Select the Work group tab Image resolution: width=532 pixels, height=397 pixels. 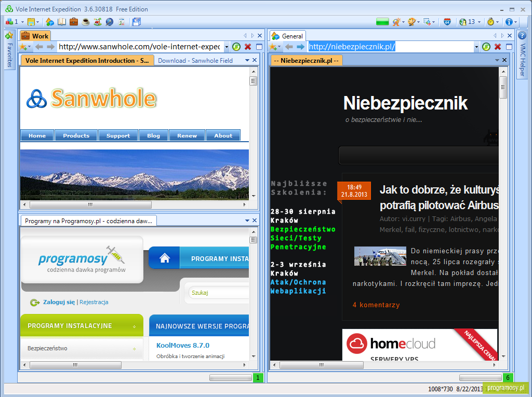coord(35,36)
